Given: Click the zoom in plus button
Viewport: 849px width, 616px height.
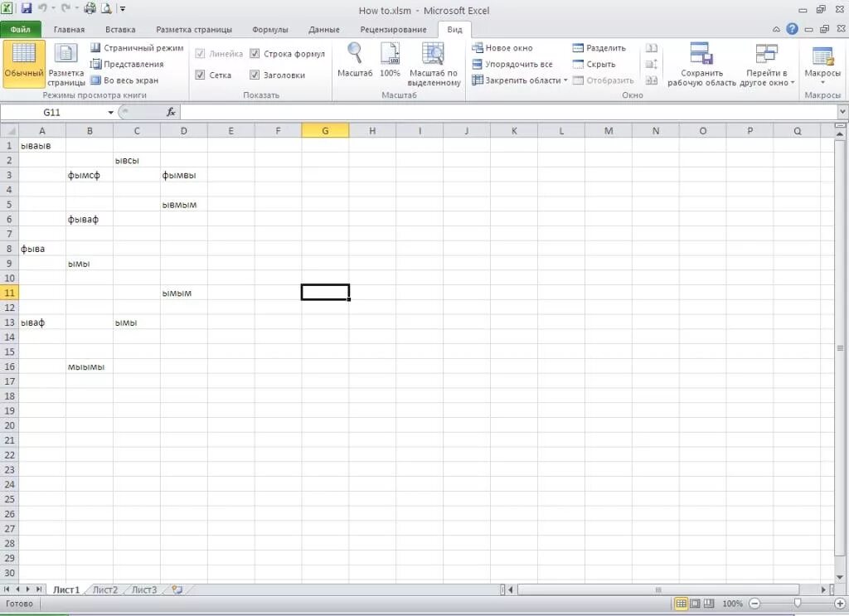Looking at the screenshot, I should pos(840,604).
